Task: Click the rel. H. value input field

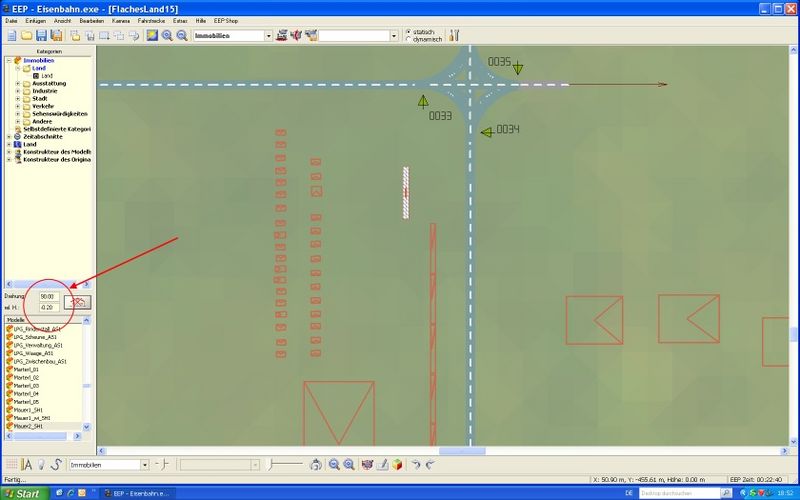Action: (49, 308)
